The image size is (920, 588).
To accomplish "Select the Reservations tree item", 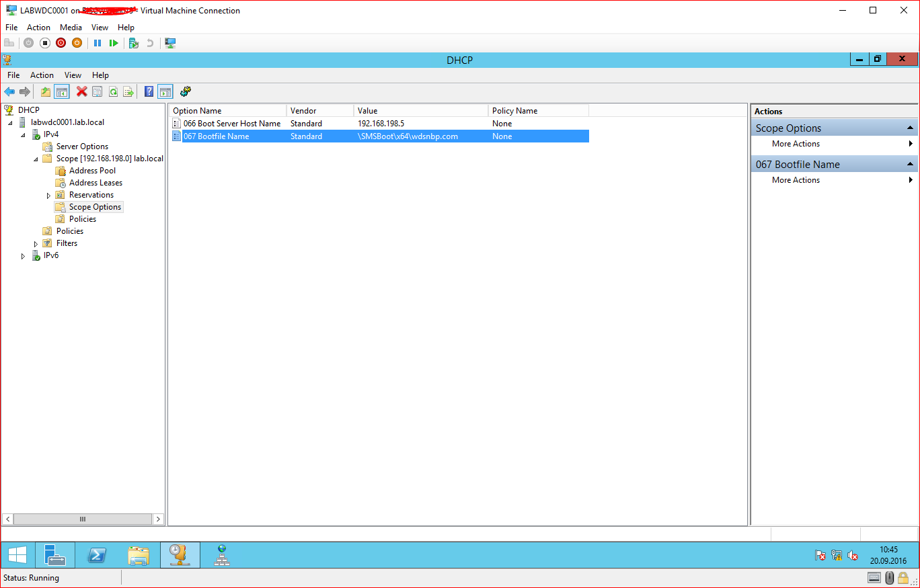I will (x=91, y=195).
